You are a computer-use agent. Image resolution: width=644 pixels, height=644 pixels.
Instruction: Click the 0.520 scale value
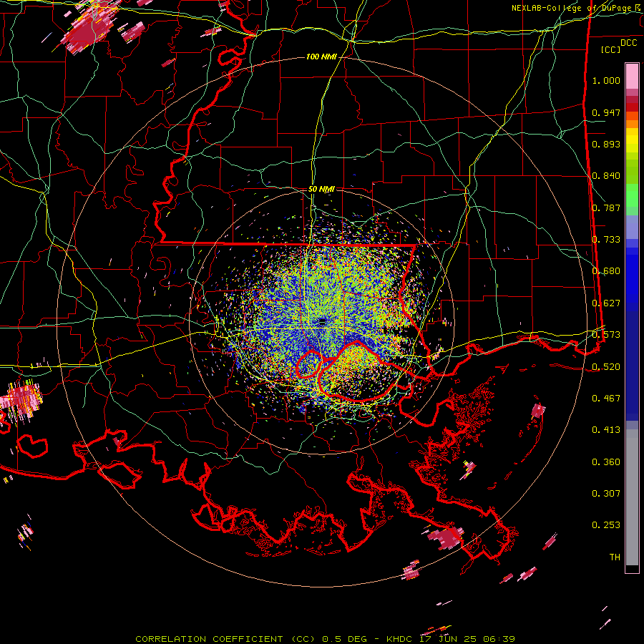(606, 367)
